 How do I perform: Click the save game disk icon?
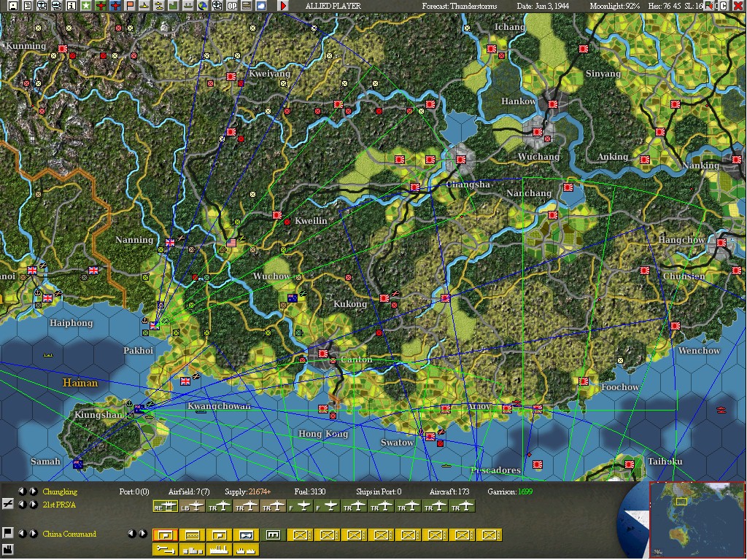13,6
